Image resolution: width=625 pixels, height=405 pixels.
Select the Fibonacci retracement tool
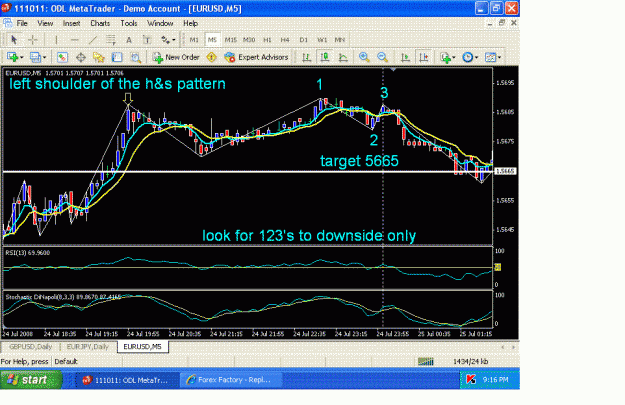(x=111, y=39)
